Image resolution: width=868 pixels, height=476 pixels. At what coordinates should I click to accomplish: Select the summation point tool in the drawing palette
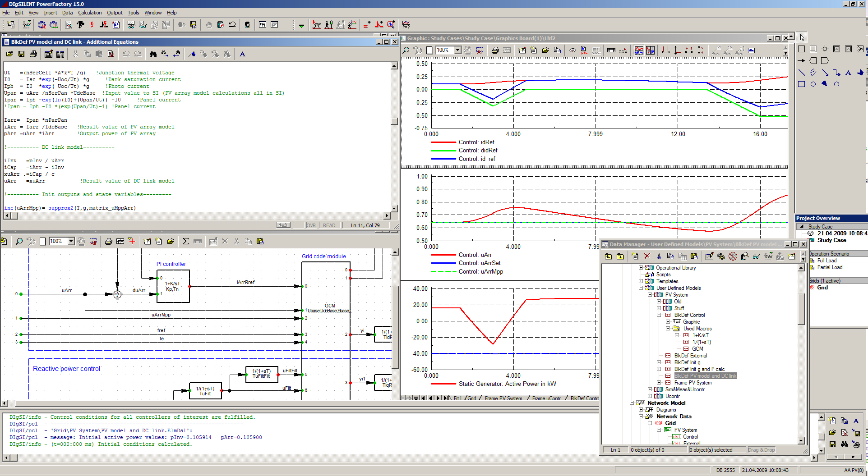pos(825,49)
